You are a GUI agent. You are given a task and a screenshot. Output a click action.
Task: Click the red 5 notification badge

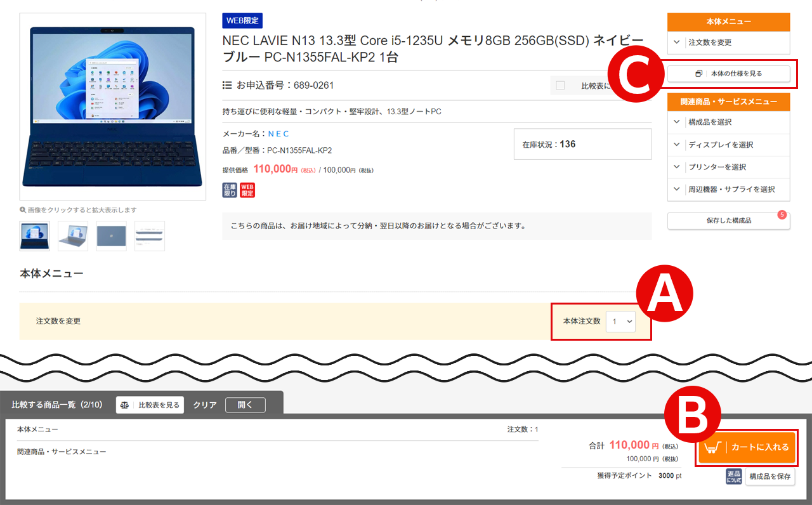(782, 215)
